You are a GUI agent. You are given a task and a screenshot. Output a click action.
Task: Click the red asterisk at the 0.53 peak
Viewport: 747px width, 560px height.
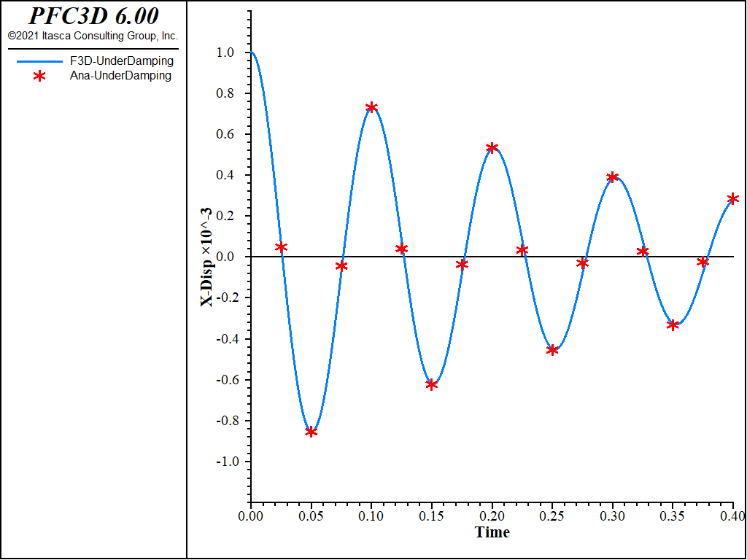click(492, 148)
